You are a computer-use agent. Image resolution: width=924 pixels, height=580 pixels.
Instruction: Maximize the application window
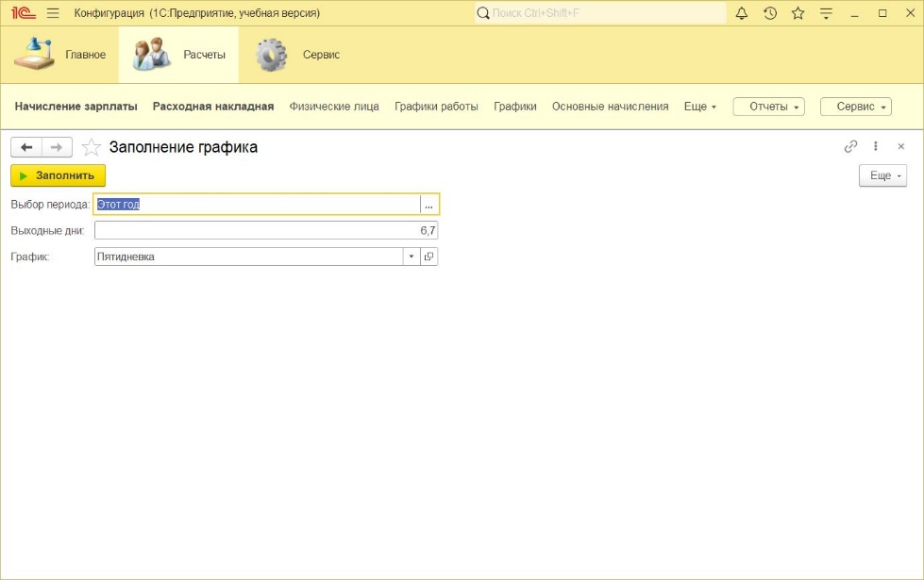[x=882, y=13]
